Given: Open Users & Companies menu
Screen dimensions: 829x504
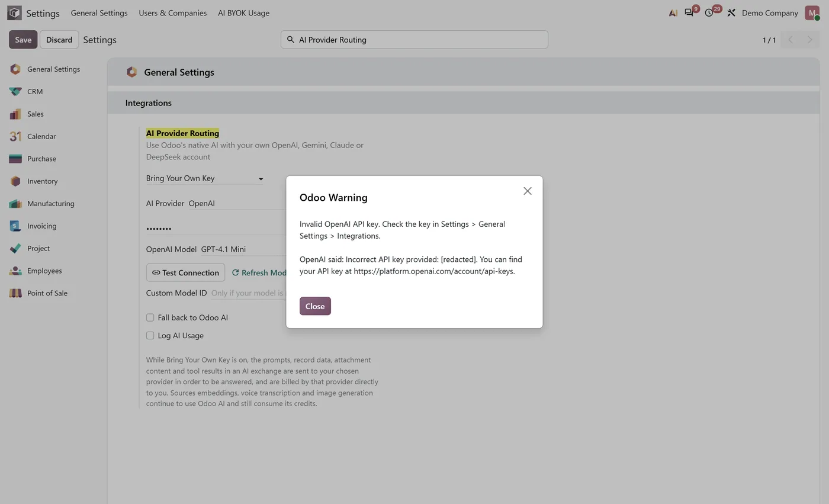Looking at the screenshot, I should (x=172, y=12).
